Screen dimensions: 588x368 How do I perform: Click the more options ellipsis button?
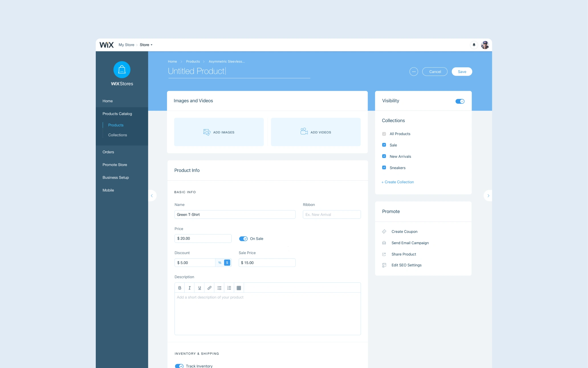pos(414,72)
